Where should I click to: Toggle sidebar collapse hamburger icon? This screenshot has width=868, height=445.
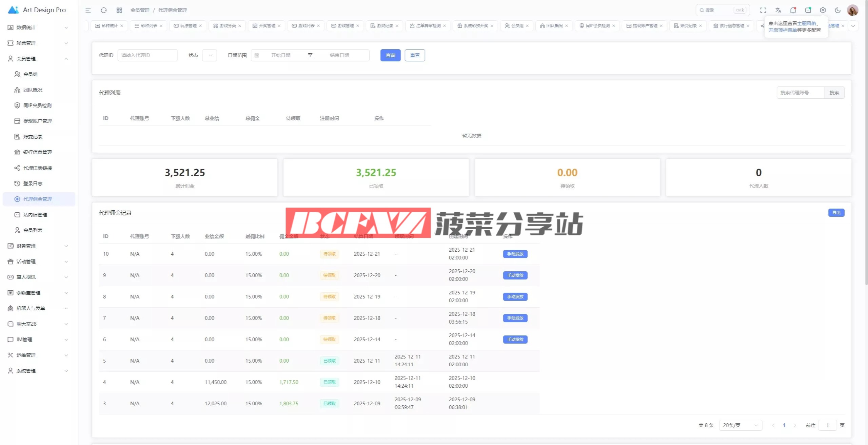click(88, 10)
